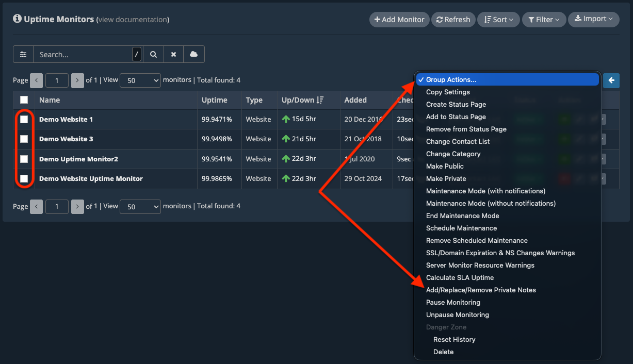Click the blue back arrow button
The width and height of the screenshot is (633, 364).
pyautogui.click(x=611, y=80)
